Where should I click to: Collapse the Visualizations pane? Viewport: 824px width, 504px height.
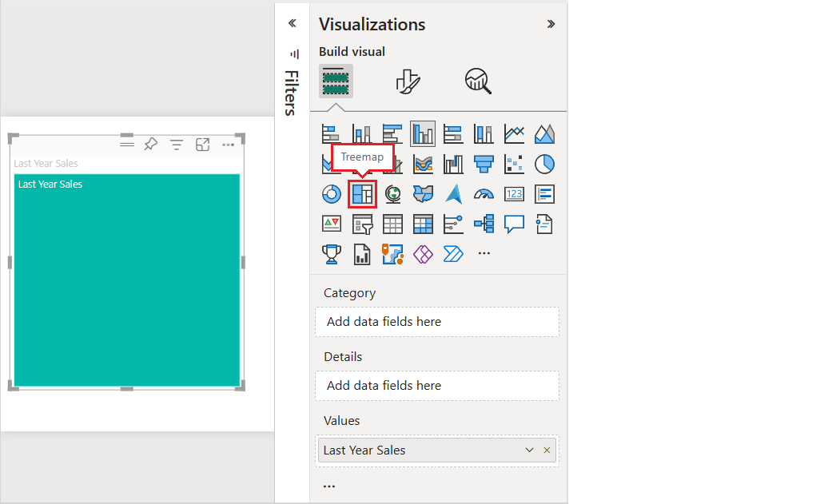tap(550, 23)
